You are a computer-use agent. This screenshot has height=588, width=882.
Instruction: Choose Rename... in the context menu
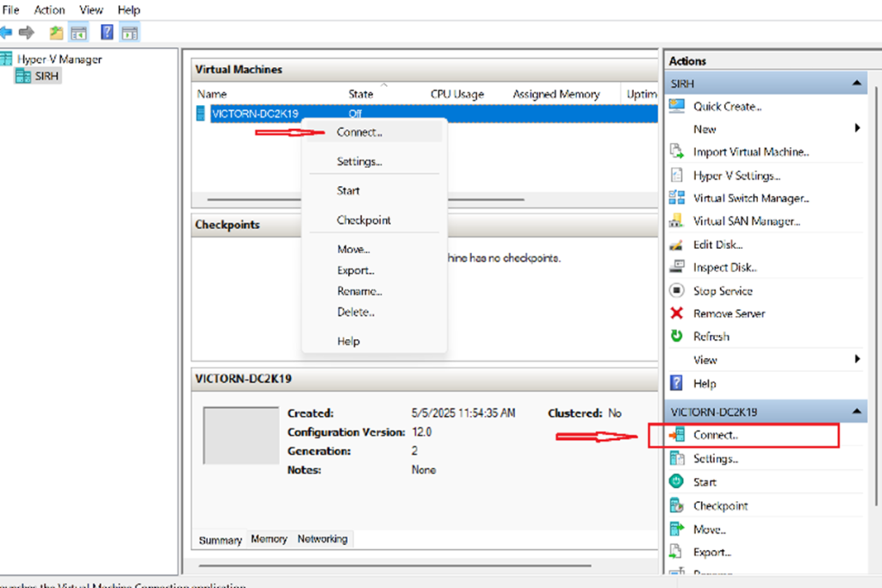375,291
